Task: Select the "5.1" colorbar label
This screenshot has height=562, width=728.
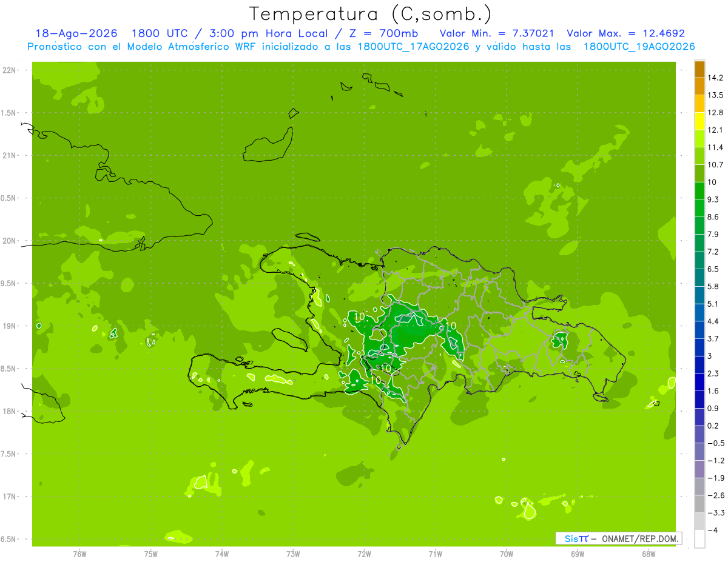Action: 713,304
